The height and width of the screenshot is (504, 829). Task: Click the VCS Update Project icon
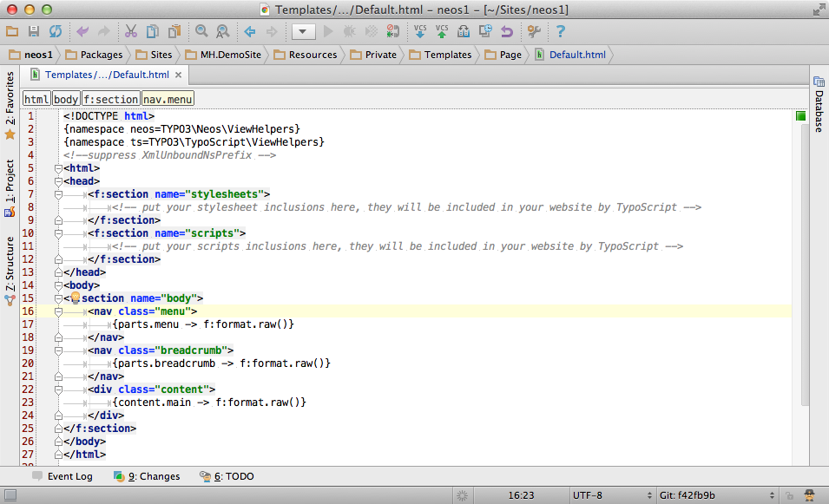[420, 32]
